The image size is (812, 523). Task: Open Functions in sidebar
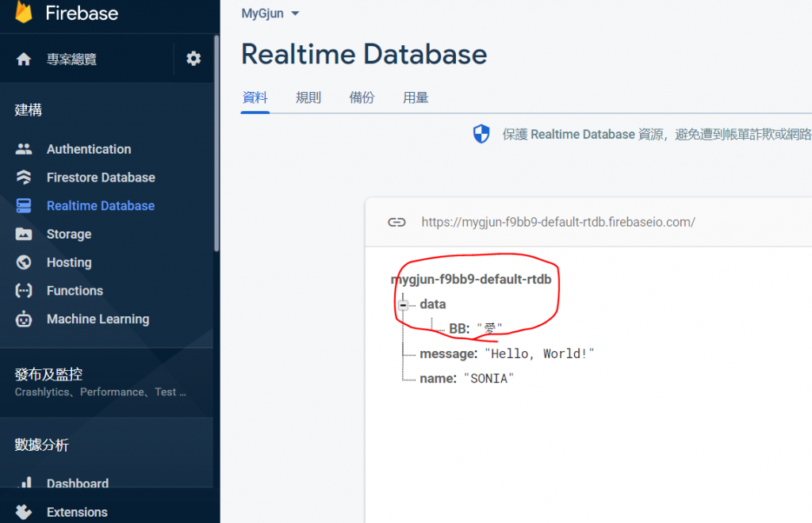75,291
